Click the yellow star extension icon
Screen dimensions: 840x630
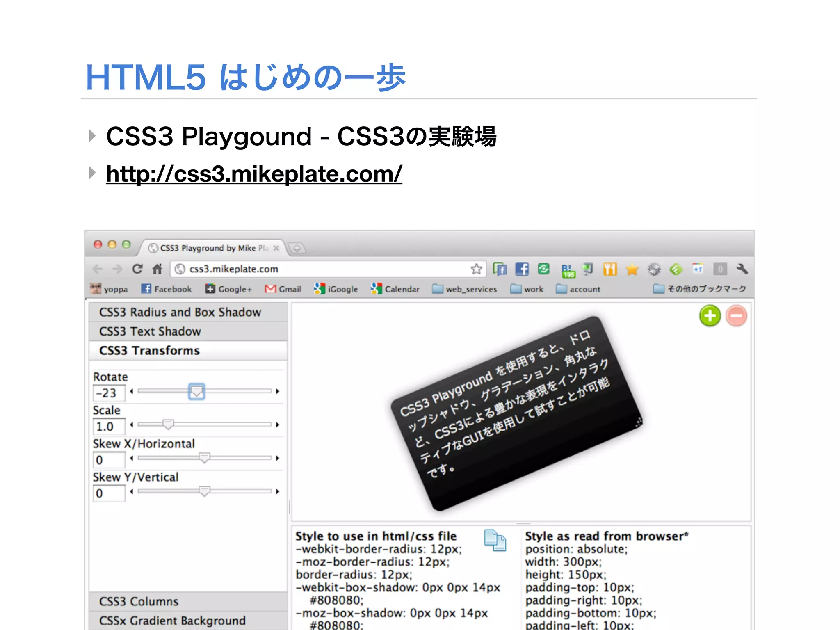click(632, 269)
